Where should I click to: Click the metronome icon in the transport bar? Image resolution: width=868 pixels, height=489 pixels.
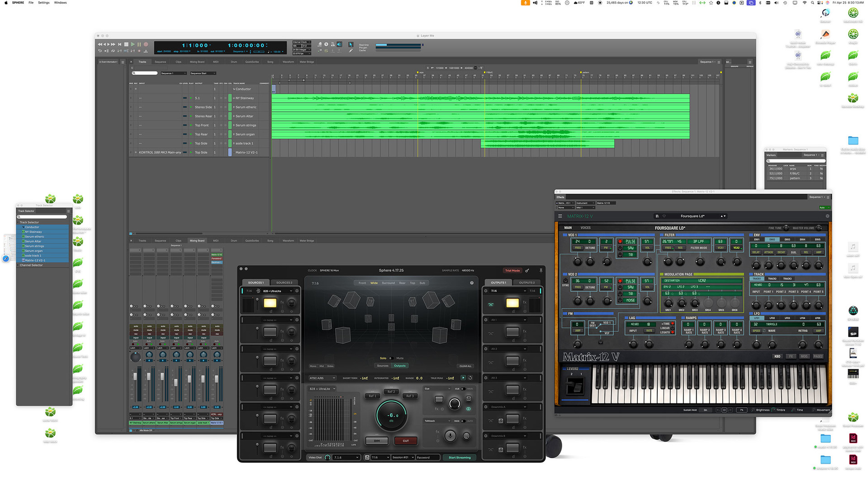coord(333,45)
